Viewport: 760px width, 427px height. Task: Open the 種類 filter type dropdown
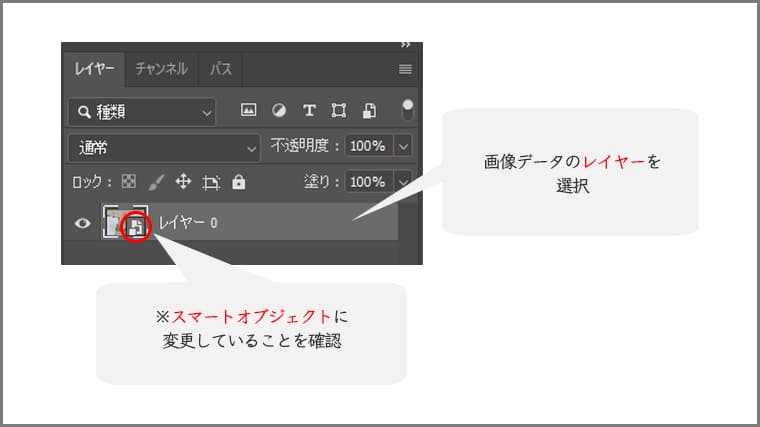[142, 112]
